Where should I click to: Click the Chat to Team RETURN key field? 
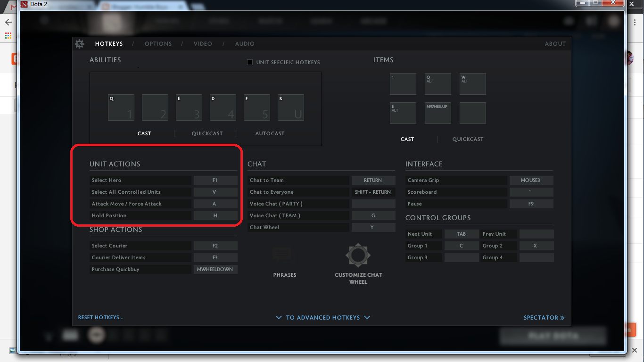coord(373,180)
